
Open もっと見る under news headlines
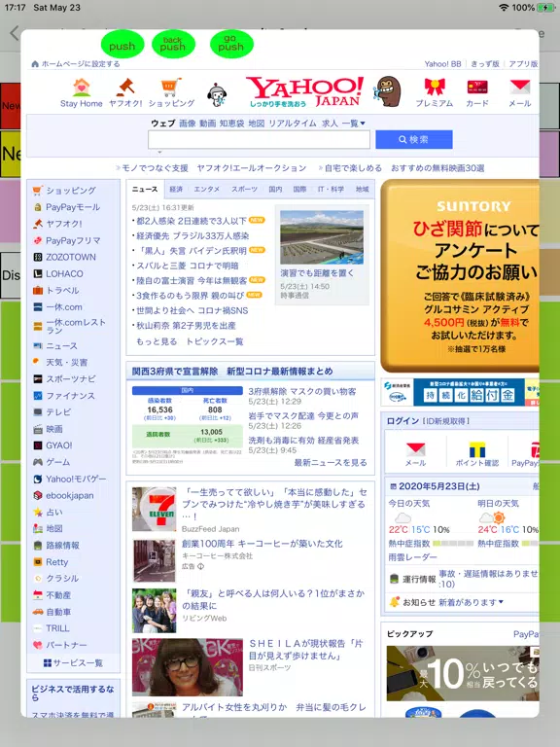[x=157, y=341]
